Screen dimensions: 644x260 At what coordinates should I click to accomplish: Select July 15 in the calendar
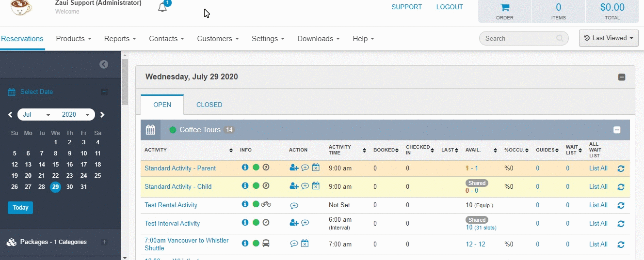55,165
